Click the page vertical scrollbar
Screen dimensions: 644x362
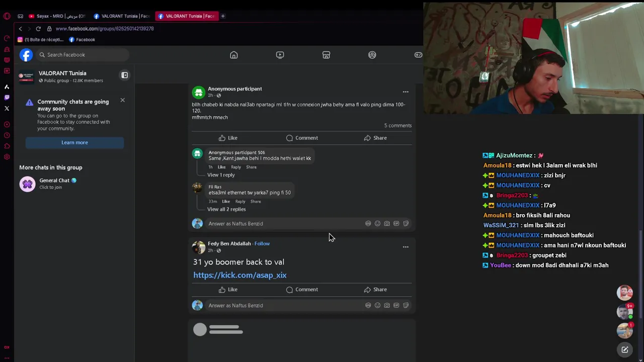coord(641,274)
